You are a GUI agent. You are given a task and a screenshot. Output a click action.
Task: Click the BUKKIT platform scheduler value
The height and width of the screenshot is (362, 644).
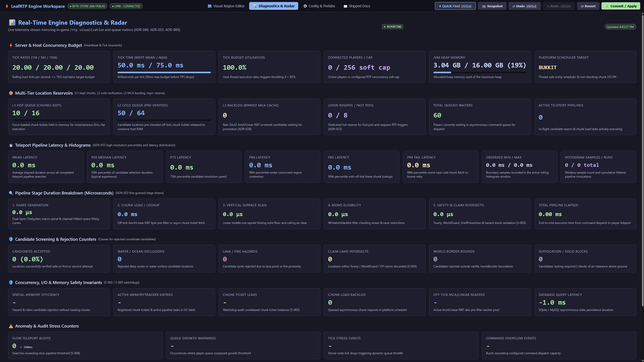tap(548, 67)
